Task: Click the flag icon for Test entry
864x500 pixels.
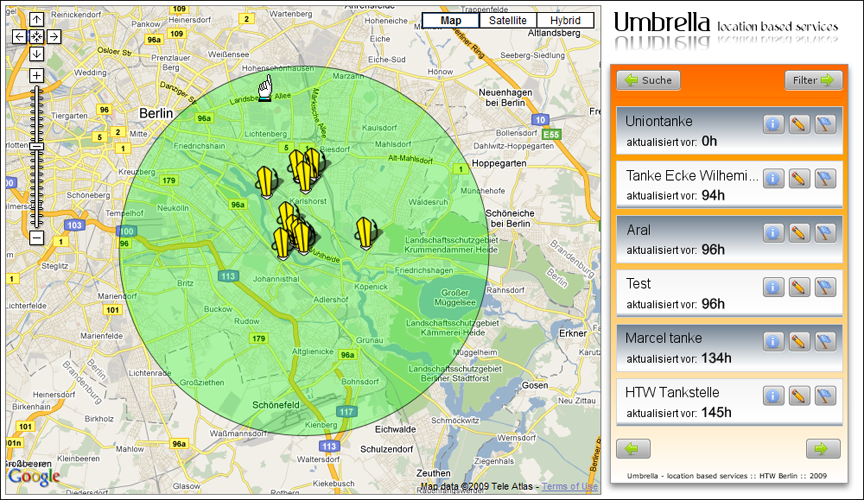Action: [825, 287]
